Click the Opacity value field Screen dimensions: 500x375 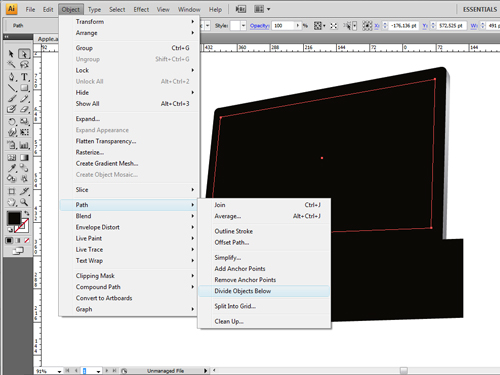pyautogui.click(x=283, y=26)
